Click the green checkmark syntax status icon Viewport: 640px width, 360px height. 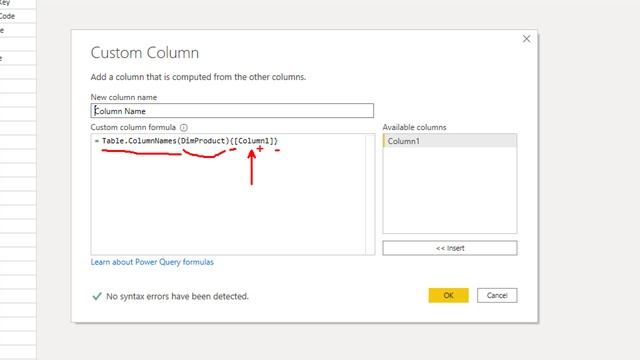tap(97, 296)
